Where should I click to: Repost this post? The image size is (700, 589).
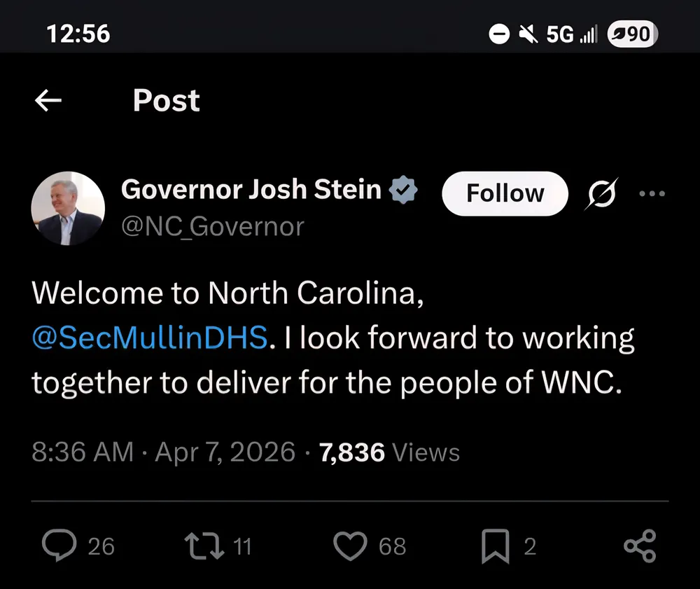(x=203, y=546)
